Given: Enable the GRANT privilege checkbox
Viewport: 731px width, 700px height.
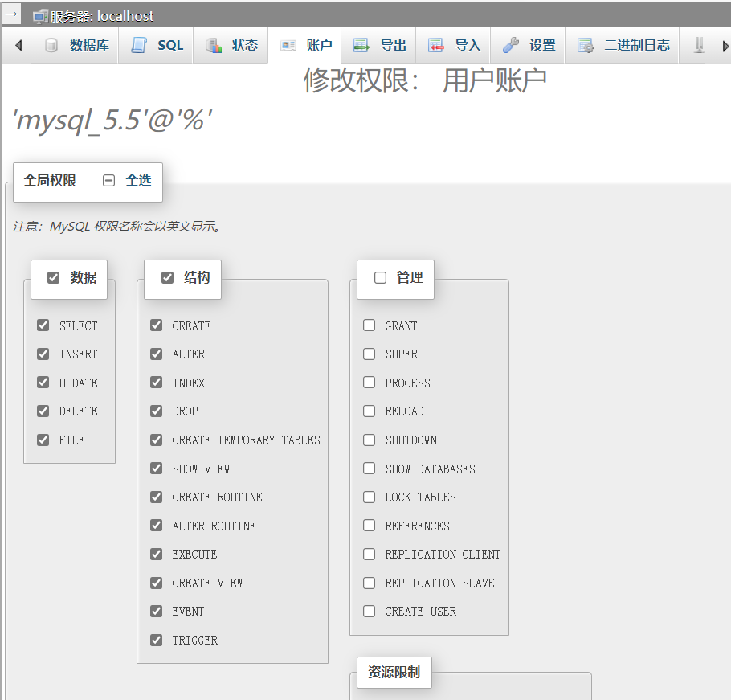Looking at the screenshot, I should [370, 325].
